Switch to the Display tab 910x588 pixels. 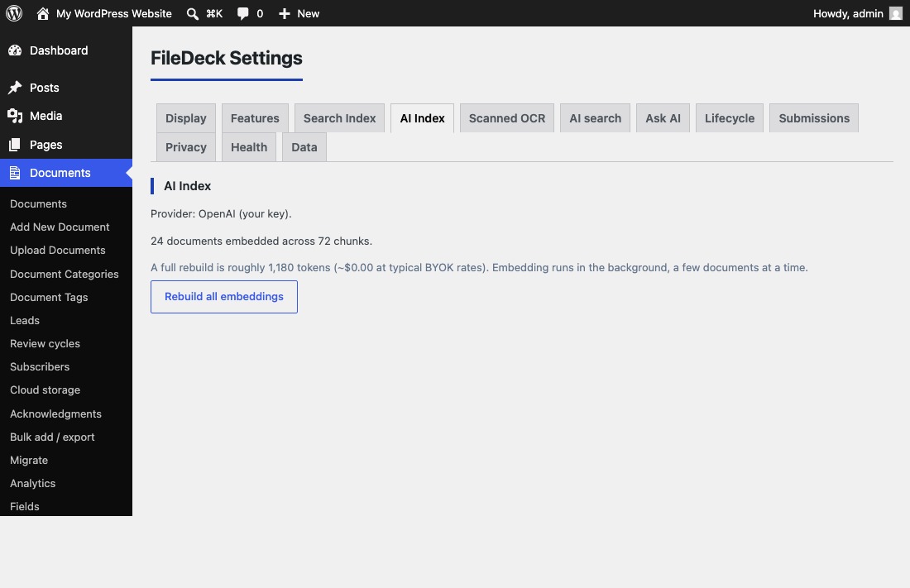[185, 117]
